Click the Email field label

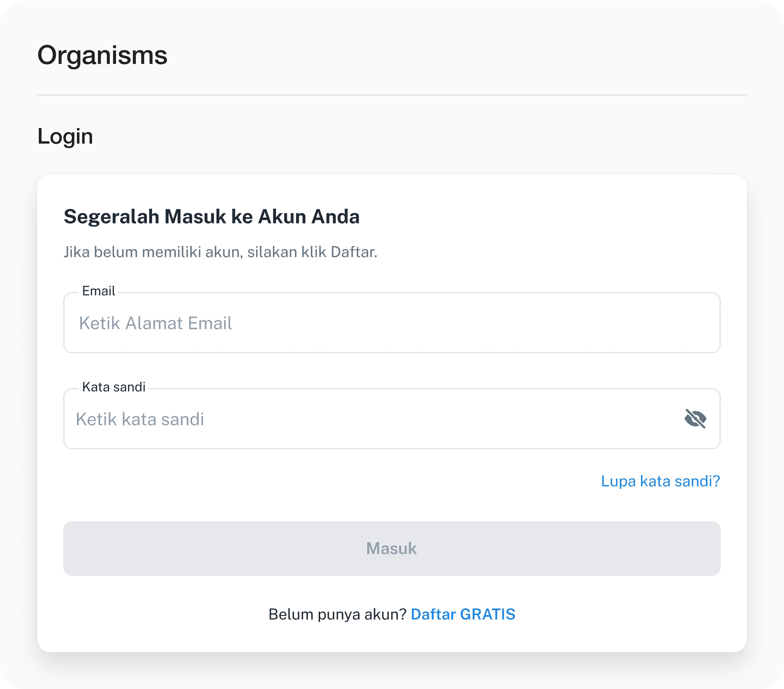point(99,291)
